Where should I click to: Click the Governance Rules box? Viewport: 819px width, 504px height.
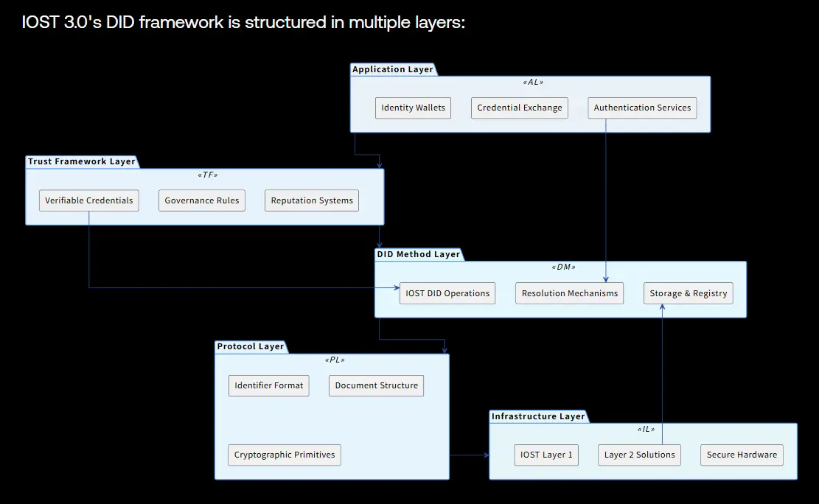201,200
